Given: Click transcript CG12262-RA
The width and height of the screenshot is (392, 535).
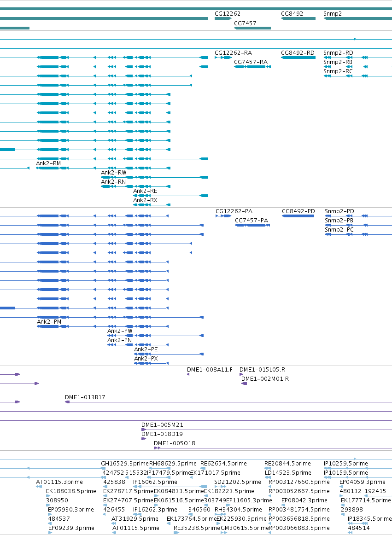Looking at the screenshot, I should click(223, 58).
